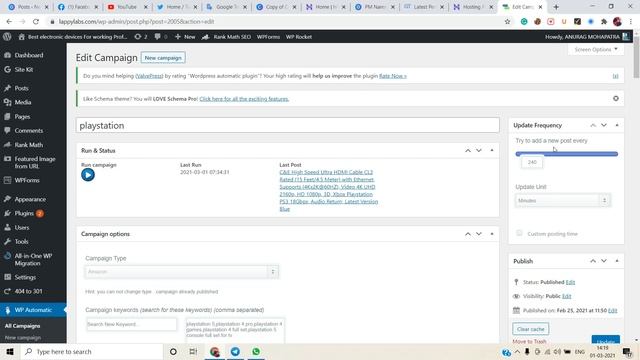Open the WordPress logo menu
Screen dimensions: 640x360
(7, 37)
